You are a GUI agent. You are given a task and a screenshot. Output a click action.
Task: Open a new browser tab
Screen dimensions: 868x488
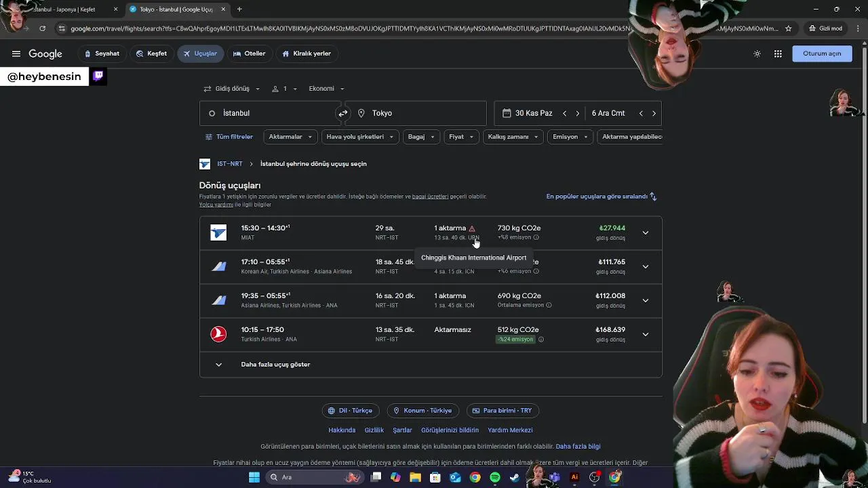pos(239,9)
